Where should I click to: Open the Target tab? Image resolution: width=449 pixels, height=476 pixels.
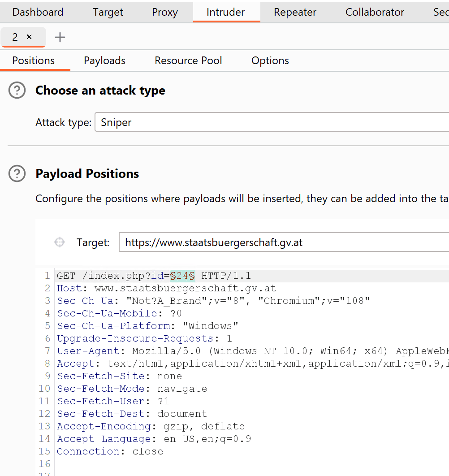[108, 12]
